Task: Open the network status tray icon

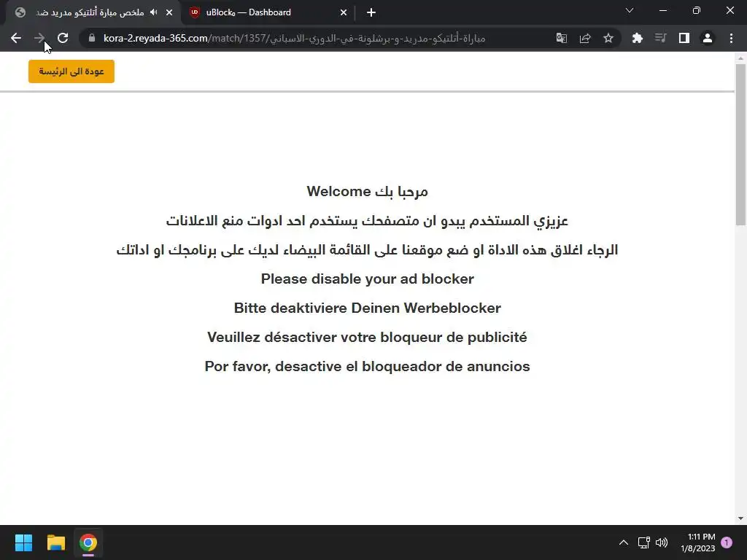Action: 643,542
